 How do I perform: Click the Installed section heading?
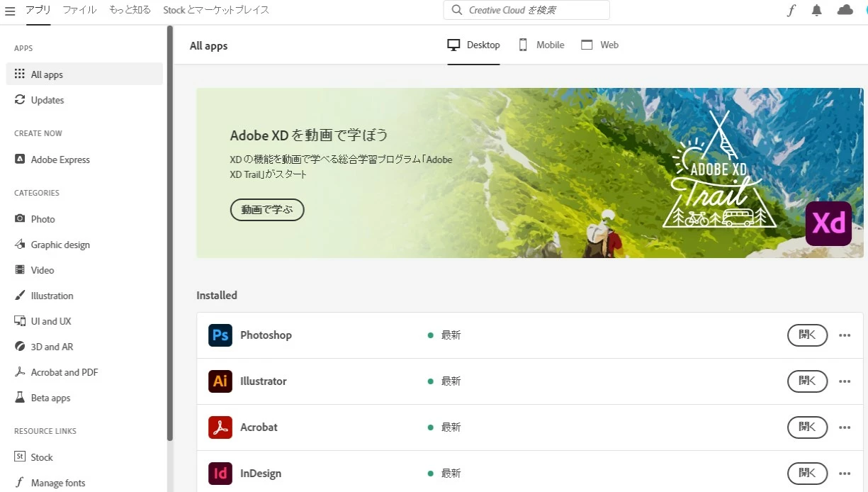click(217, 296)
